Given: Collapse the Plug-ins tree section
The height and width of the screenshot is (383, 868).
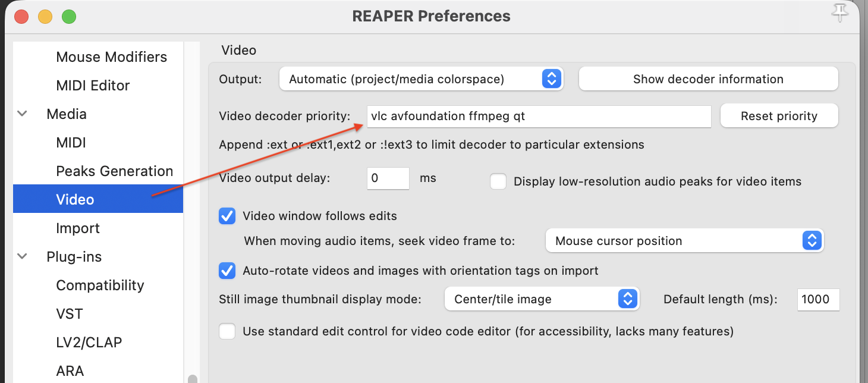Looking at the screenshot, I should [x=23, y=256].
